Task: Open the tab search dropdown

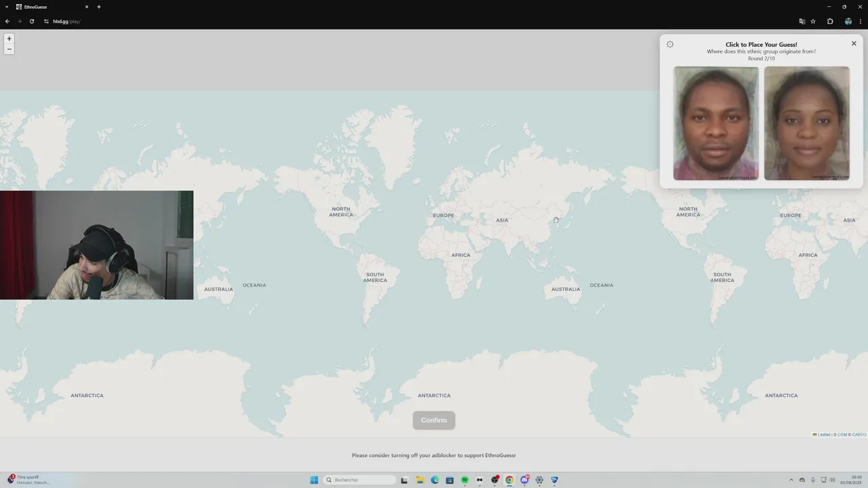Action: pyautogui.click(x=7, y=7)
